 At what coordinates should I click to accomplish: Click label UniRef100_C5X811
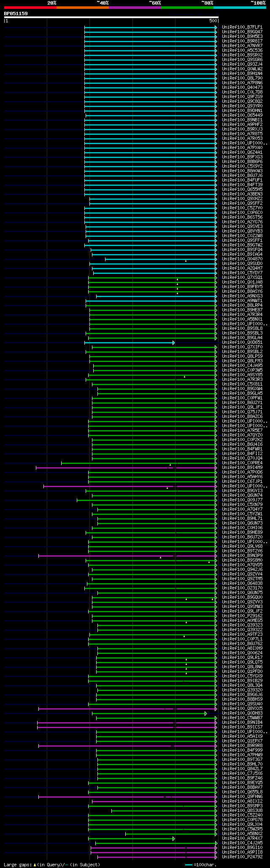pyautogui.click(x=242, y=384)
